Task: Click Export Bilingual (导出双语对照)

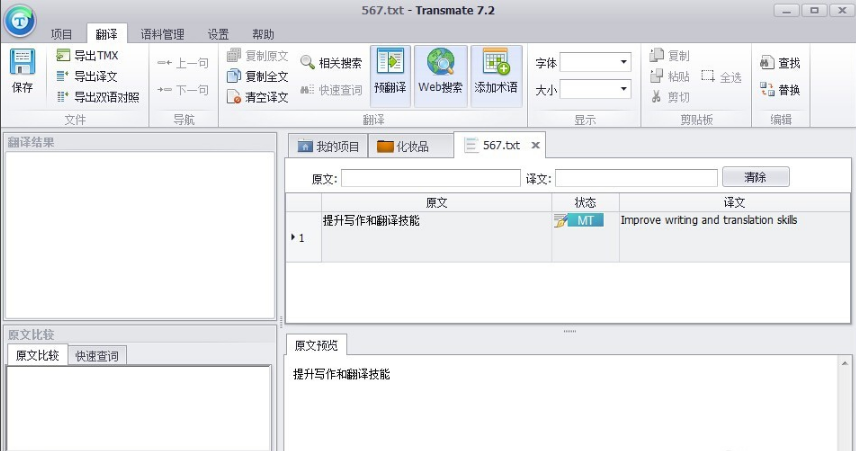Action: pos(98,97)
